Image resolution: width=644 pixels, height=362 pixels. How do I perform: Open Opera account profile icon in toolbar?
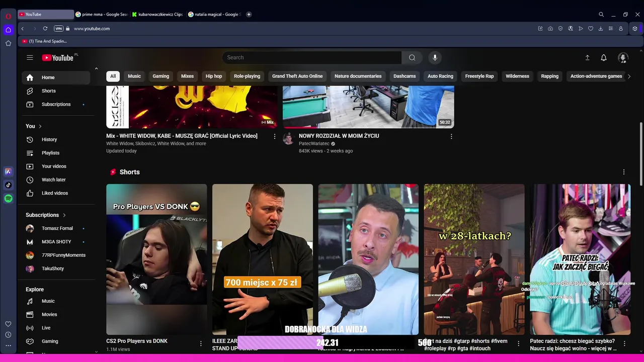click(621, 29)
